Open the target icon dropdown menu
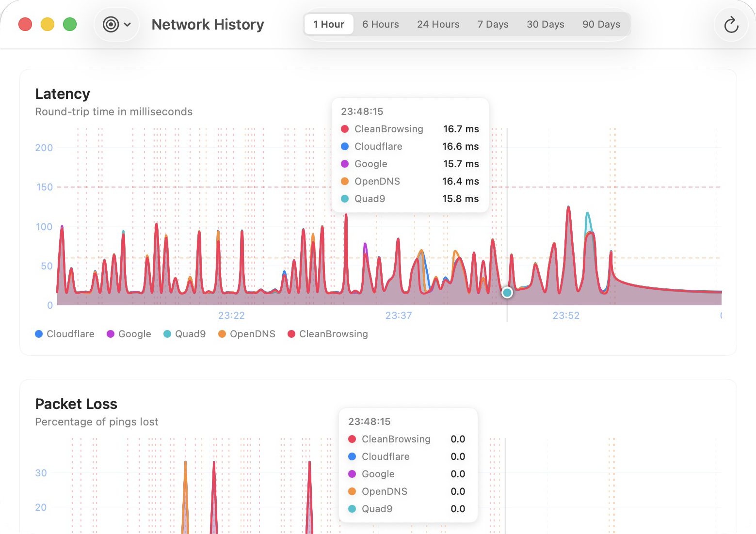 click(117, 24)
